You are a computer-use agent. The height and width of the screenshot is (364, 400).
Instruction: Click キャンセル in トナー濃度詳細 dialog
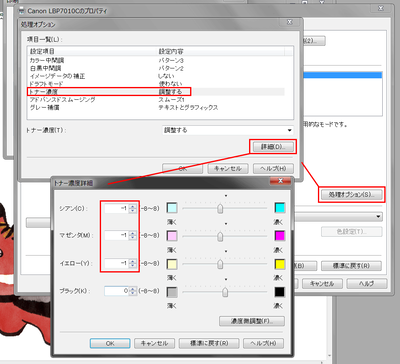pyautogui.click(x=154, y=343)
